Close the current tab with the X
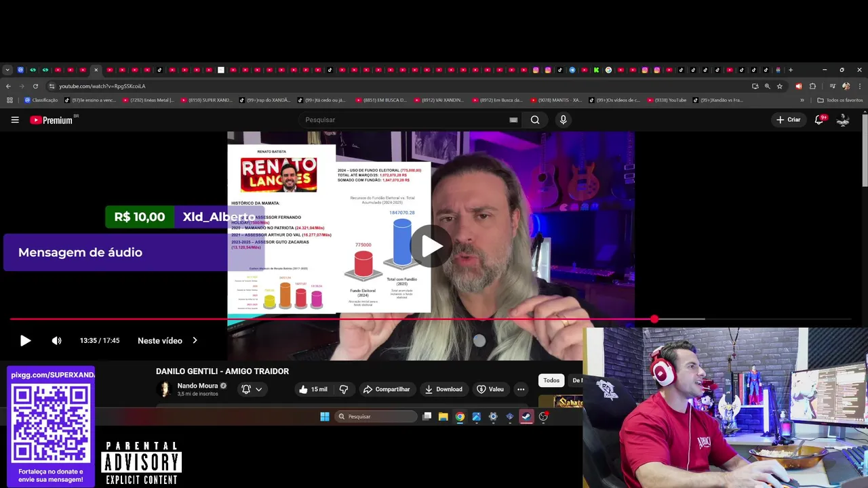Screen dimensions: 868x488 (96, 70)
